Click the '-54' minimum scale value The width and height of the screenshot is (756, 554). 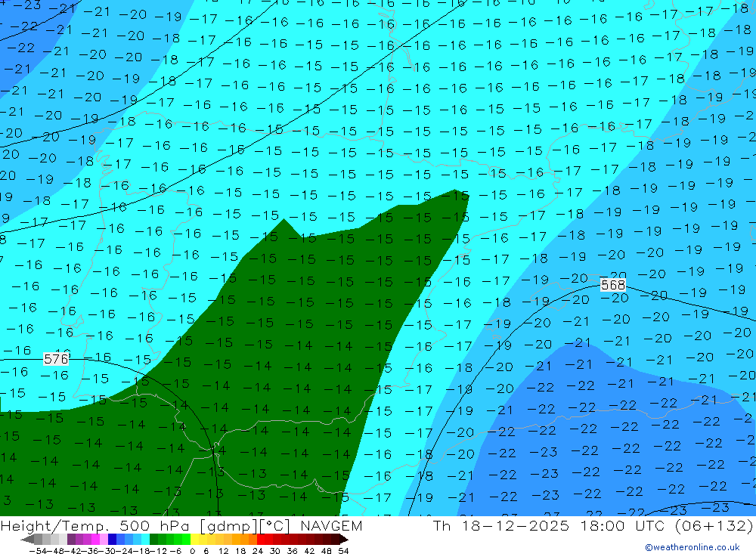click(38, 551)
